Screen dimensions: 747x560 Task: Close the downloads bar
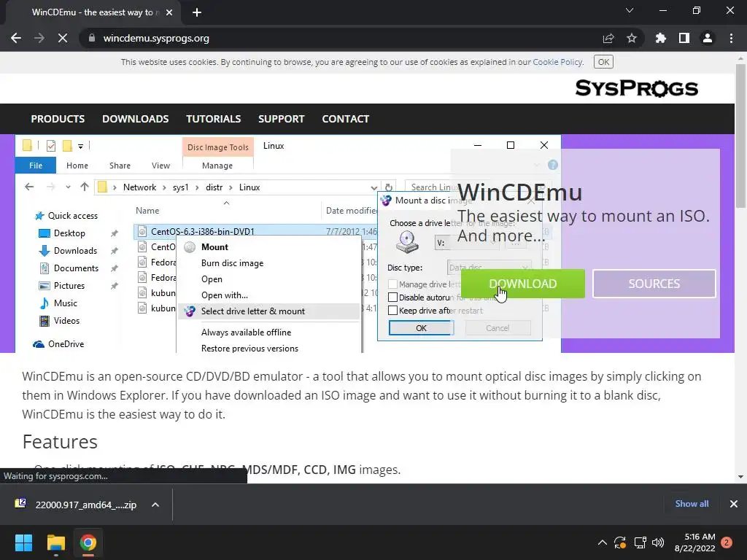point(734,504)
